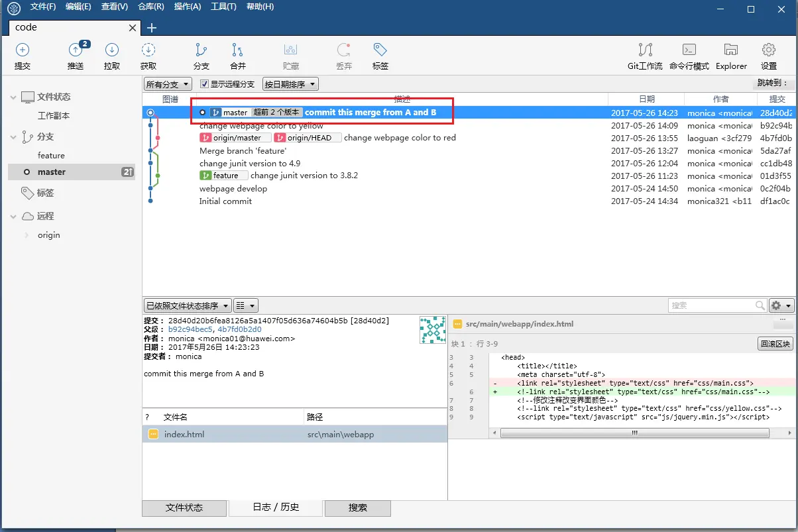Select commit 'change webpage color to yellow'

468,125
